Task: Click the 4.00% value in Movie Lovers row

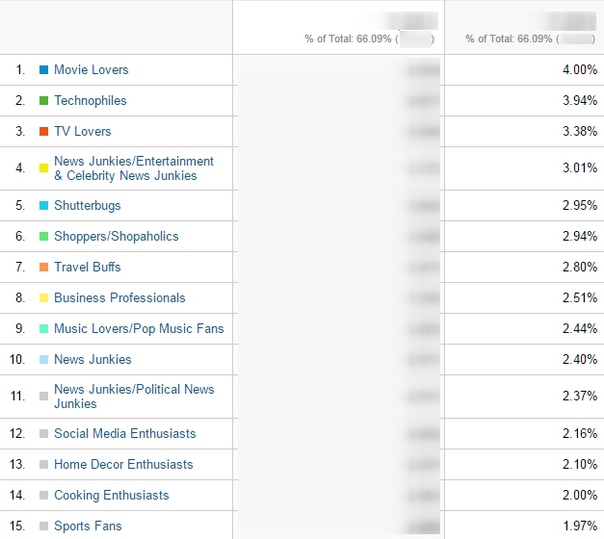Action: [579, 70]
